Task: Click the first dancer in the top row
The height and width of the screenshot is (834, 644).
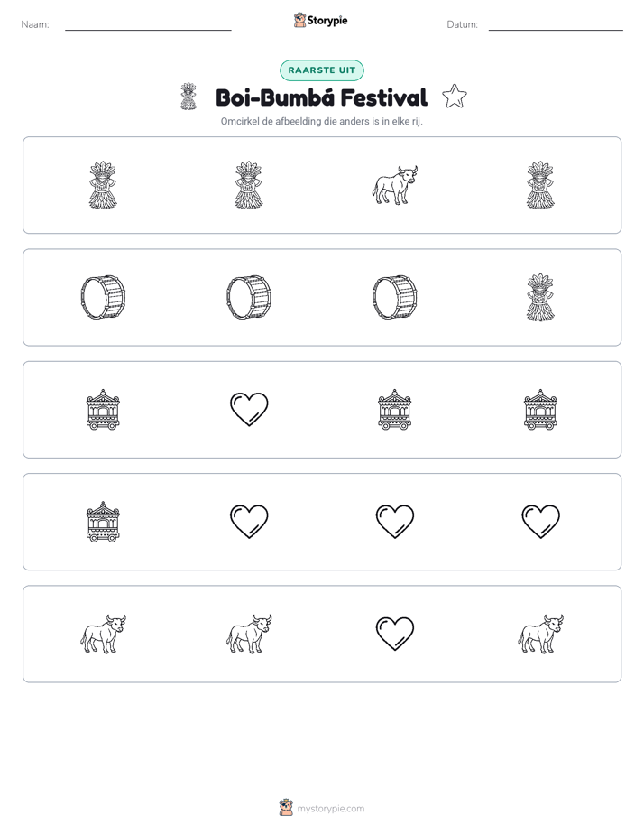Action: click(103, 185)
